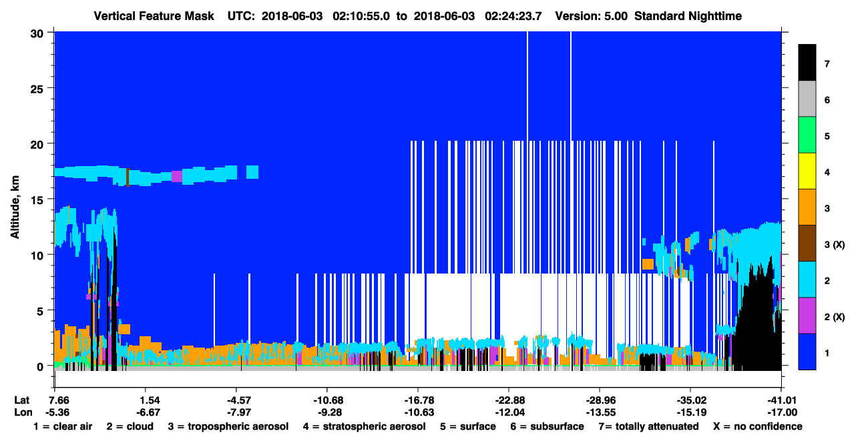The width and height of the screenshot is (868, 445).
Task: Click the '1 = clear air' legend text
Action: [x=63, y=426]
